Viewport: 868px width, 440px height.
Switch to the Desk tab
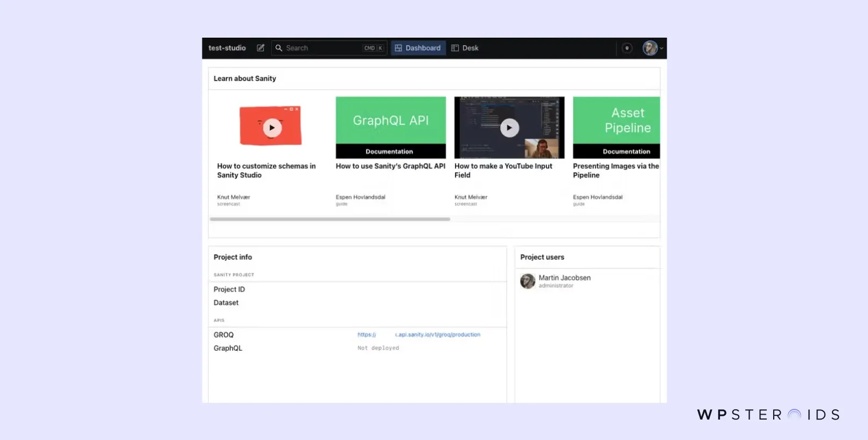tap(465, 48)
